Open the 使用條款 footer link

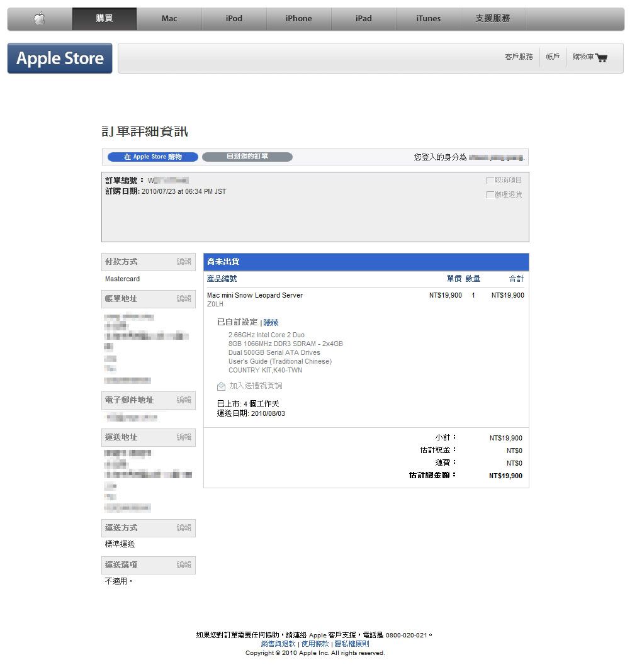(x=315, y=644)
